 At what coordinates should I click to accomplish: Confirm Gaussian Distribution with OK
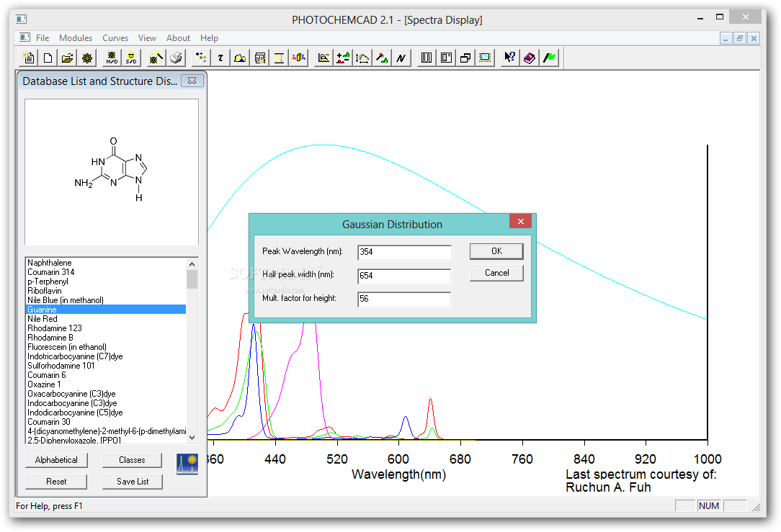pos(496,251)
